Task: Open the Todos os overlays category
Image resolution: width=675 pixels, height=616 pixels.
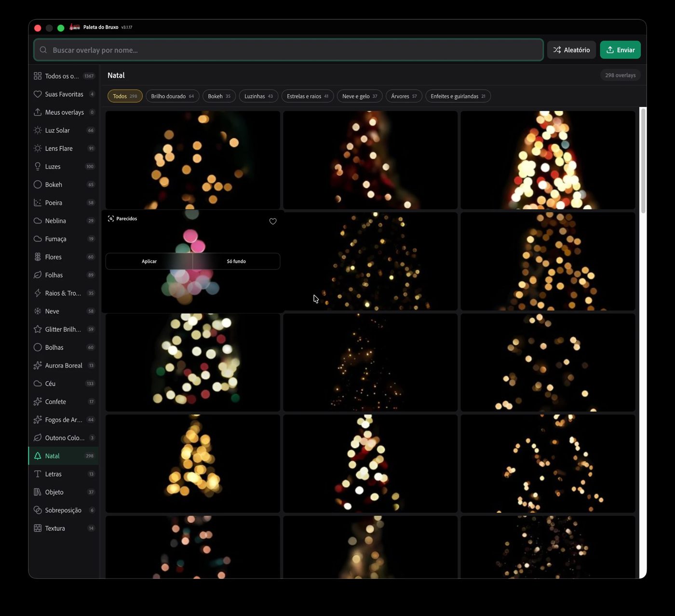Action: (x=64, y=76)
